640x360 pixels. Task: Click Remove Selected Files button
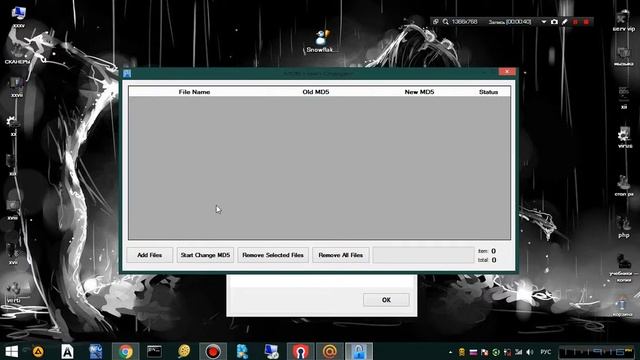(x=273, y=255)
